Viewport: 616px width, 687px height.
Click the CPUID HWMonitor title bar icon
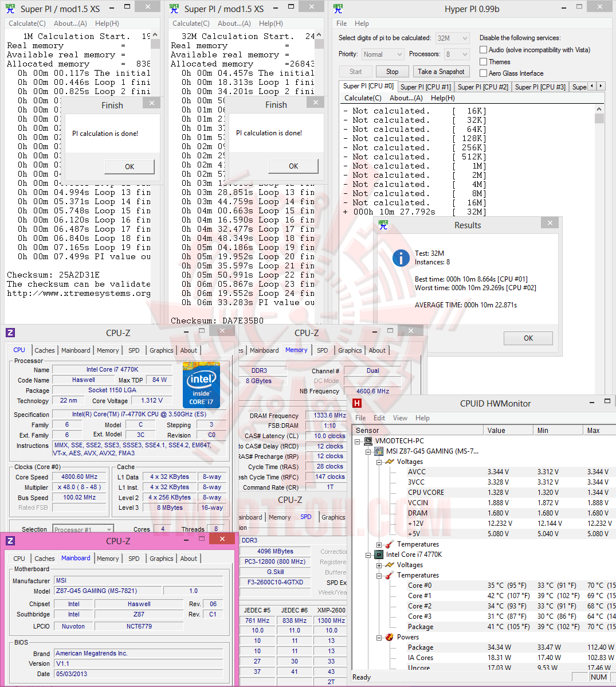pyautogui.click(x=357, y=403)
